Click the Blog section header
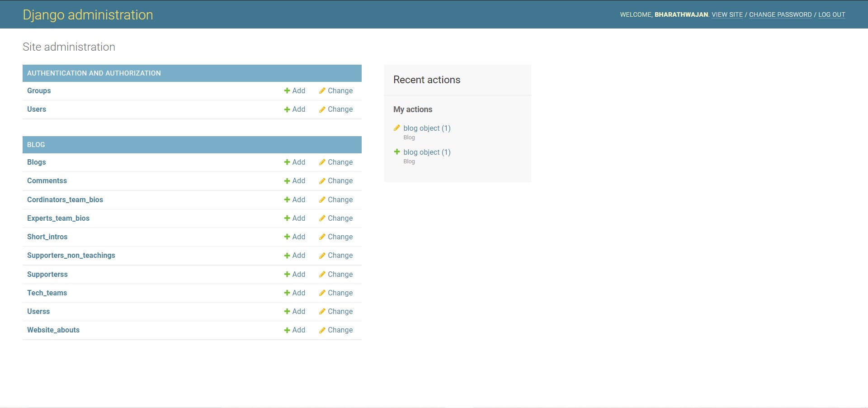This screenshot has height=408, width=868. coord(36,145)
